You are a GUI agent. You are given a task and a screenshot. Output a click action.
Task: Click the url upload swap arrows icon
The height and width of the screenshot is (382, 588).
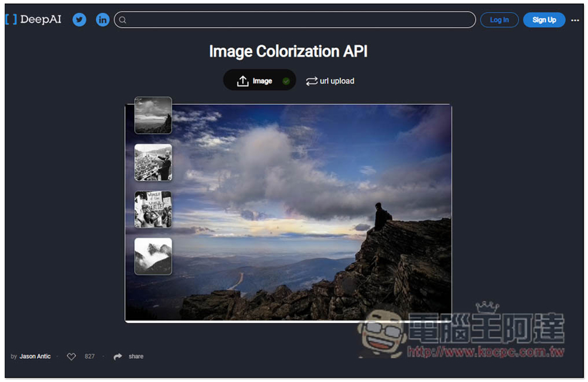(x=312, y=81)
